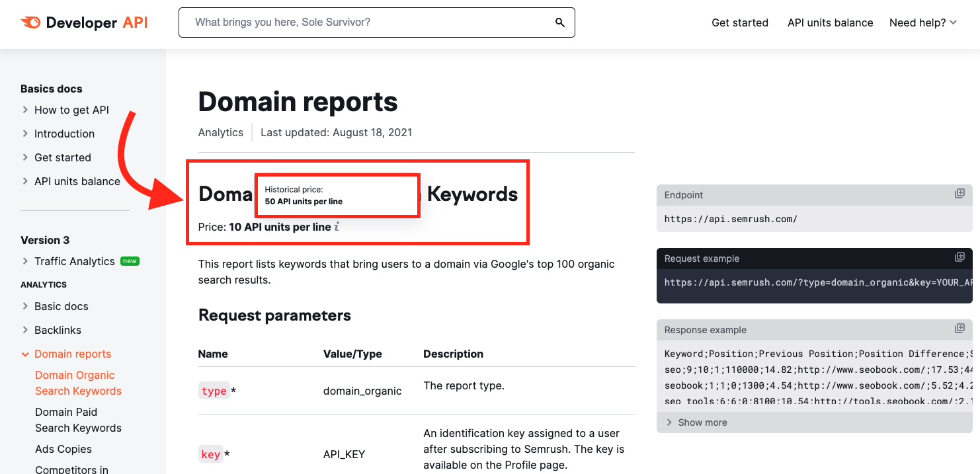Expand the Backlinks sidebar section
This screenshot has height=474, width=980.
click(58, 330)
